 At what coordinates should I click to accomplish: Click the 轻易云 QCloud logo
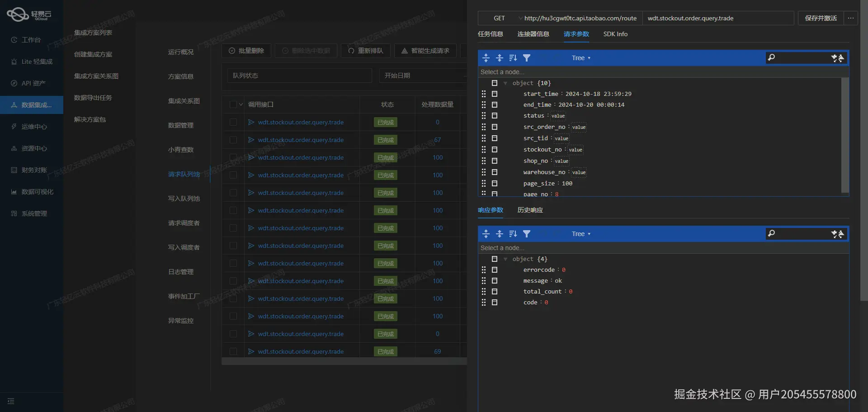[29, 14]
